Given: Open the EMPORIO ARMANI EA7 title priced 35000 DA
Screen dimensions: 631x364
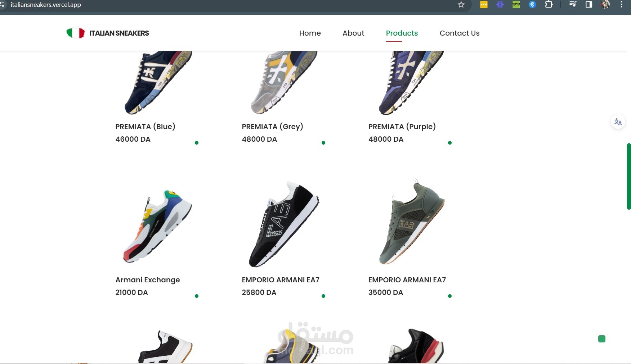Looking at the screenshot, I should coord(407,280).
